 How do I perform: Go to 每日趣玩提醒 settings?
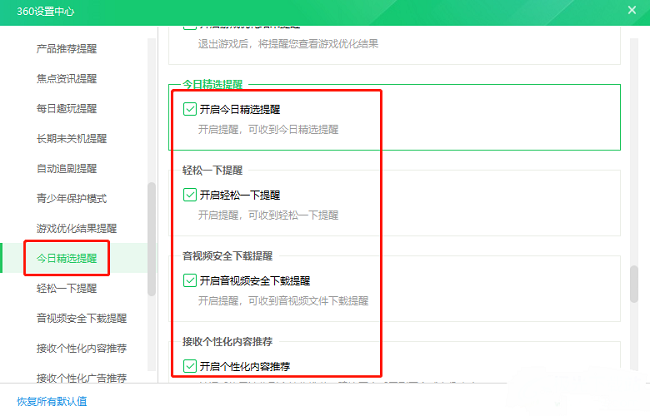click(x=67, y=109)
